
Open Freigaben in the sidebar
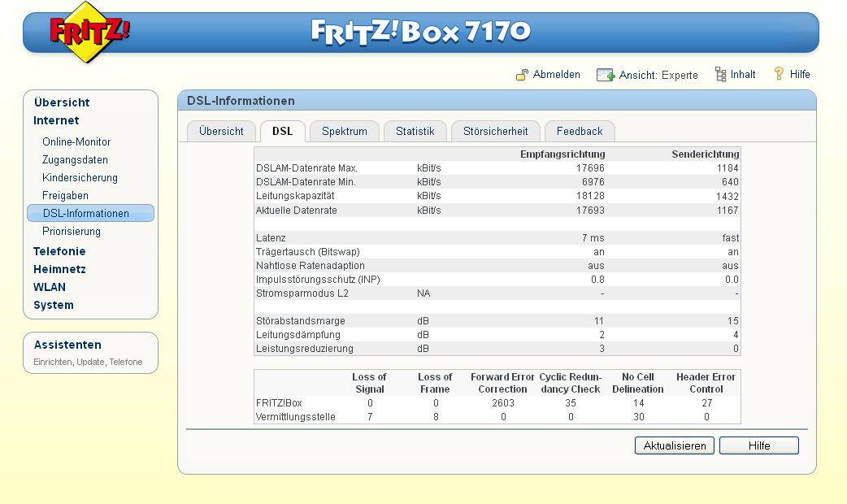(x=65, y=196)
